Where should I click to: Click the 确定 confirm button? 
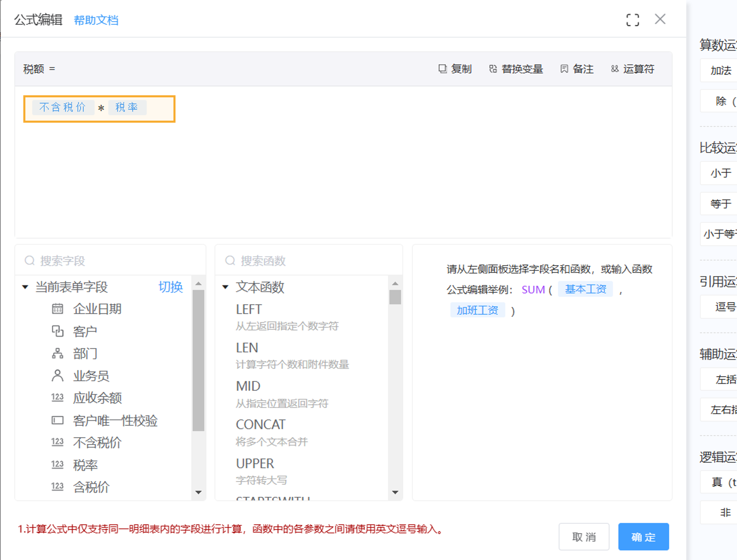(644, 537)
